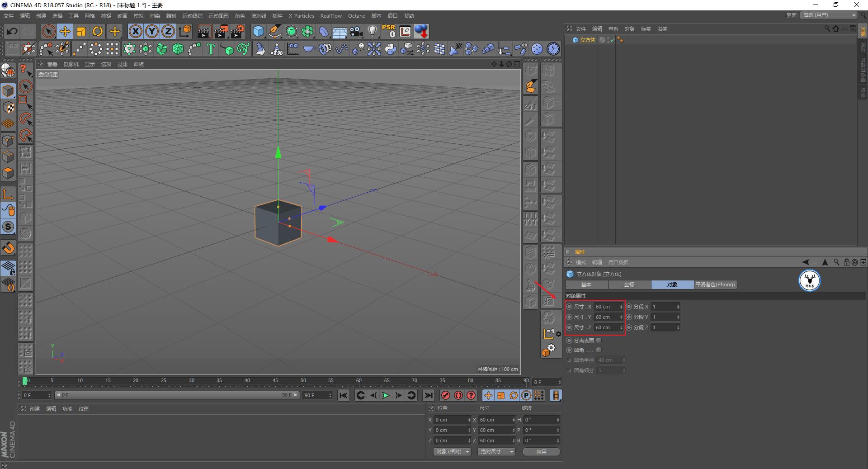Open the 对象 (相对) dropdown

tap(453, 452)
